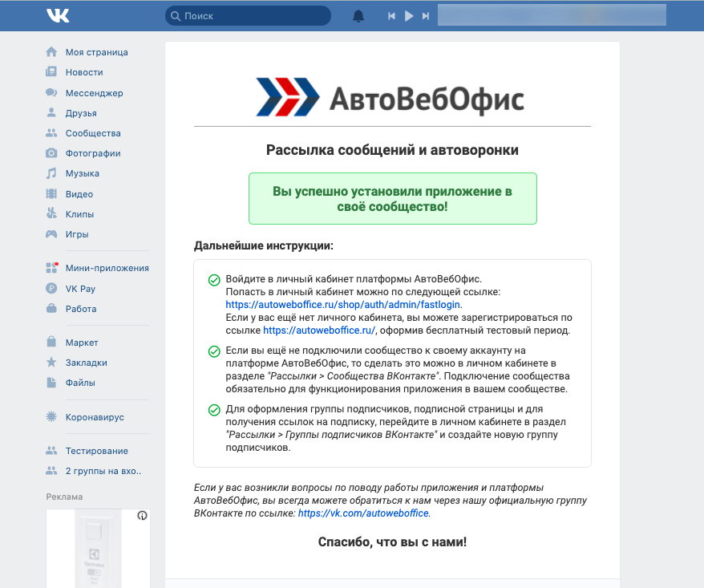The height and width of the screenshot is (588, 704).
Task: Click the VK logo icon
Action: click(58, 16)
